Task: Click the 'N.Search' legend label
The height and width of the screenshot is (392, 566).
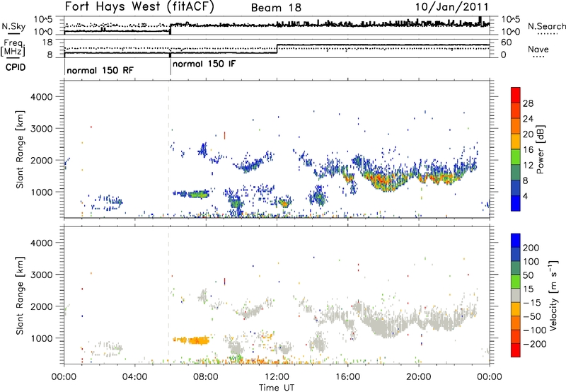Action: [x=547, y=26]
